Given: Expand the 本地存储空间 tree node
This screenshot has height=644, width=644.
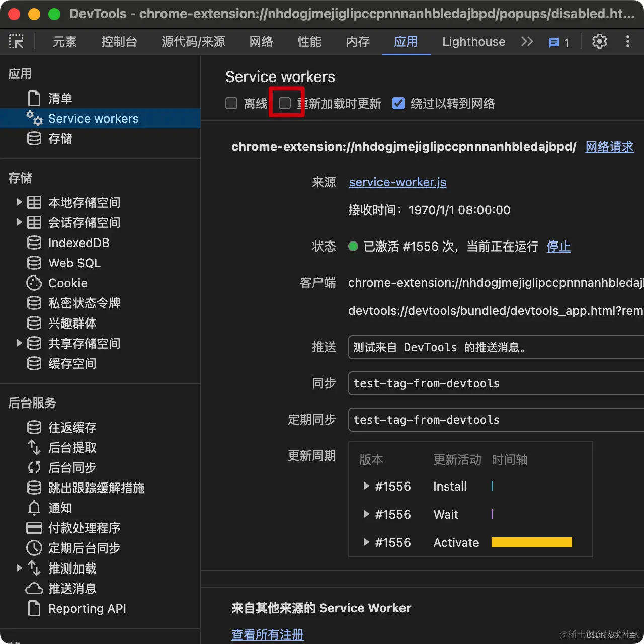Looking at the screenshot, I should coord(20,202).
